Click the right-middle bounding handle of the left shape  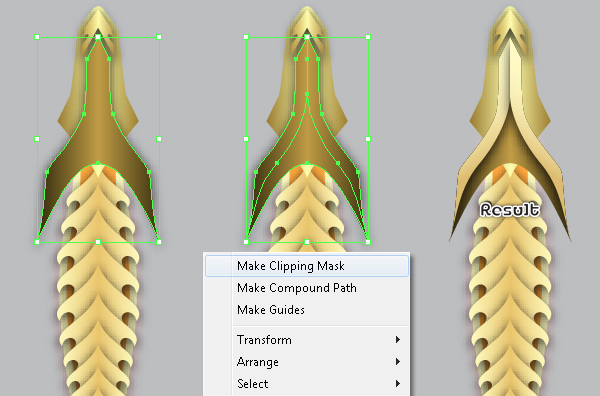[x=159, y=139]
